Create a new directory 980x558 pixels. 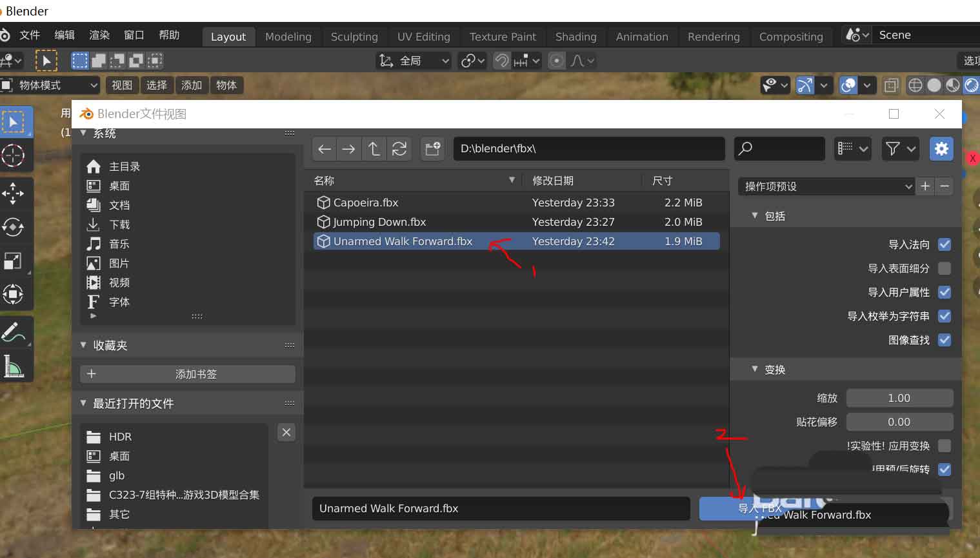coord(432,149)
